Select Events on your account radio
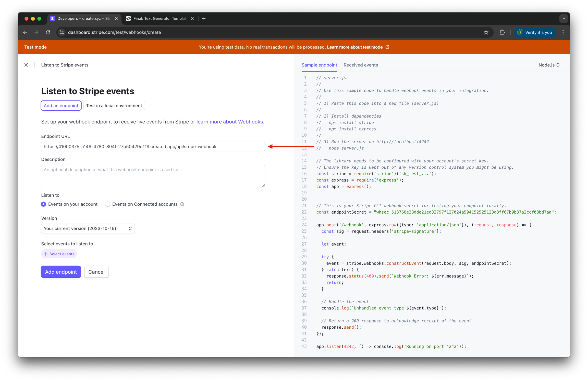588x381 pixels. point(44,204)
